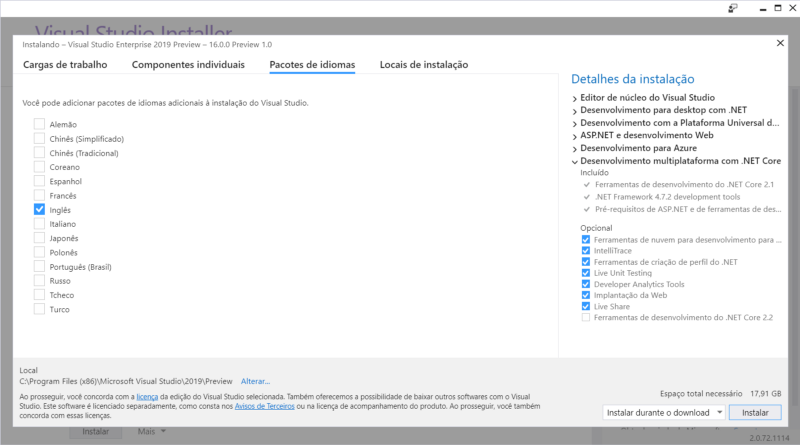
Task: Open the Componentes individuais tab
Action: click(188, 65)
